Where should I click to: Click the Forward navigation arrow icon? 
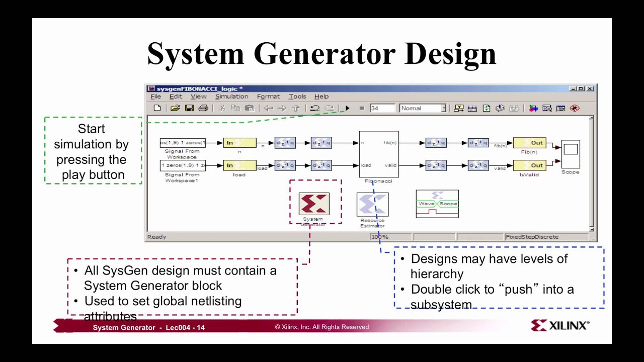pyautogui.click(x=282, y=108)
